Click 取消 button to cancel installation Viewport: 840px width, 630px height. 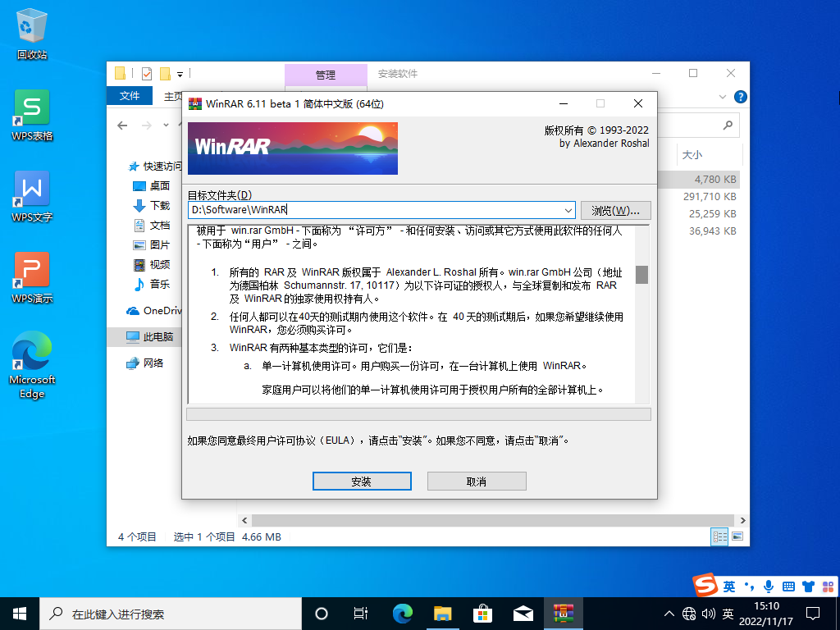[x=477, y=481]
